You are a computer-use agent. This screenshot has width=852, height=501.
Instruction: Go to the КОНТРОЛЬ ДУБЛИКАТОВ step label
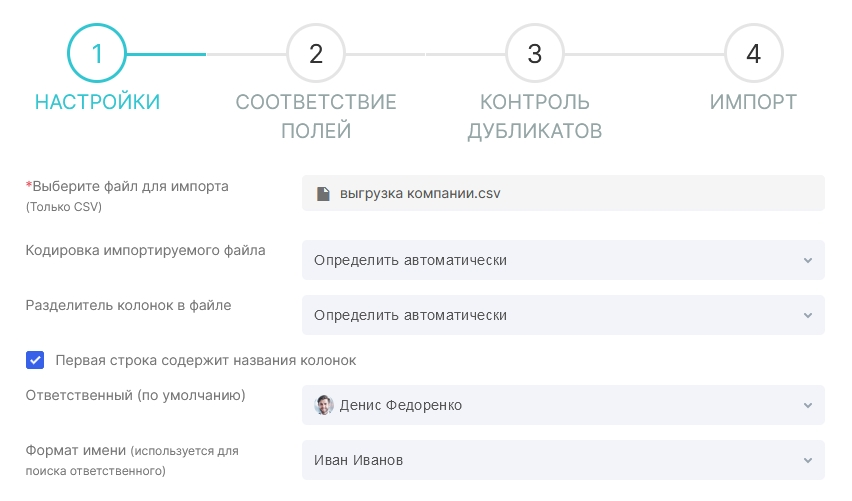535,116
